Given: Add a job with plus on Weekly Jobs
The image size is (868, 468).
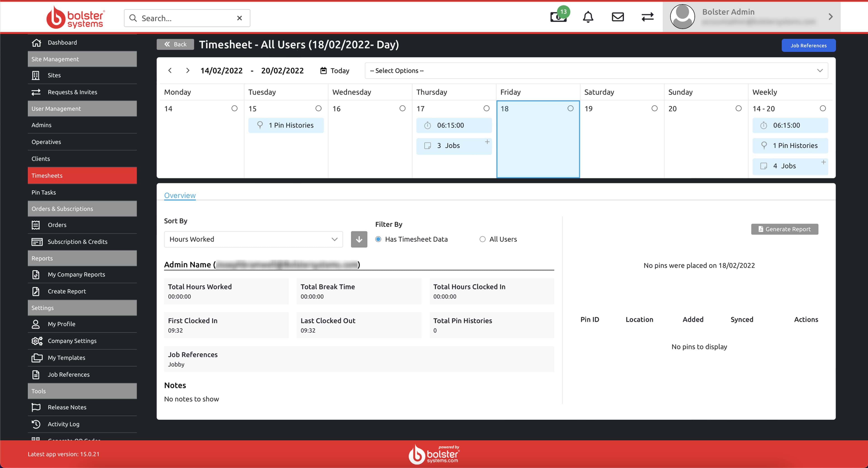Looking at the screenshot, I should 823,162.
